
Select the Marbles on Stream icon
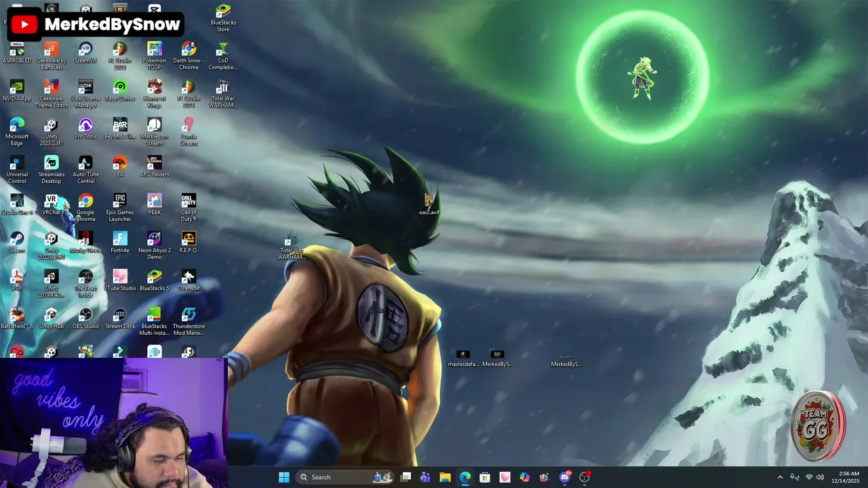155,132
